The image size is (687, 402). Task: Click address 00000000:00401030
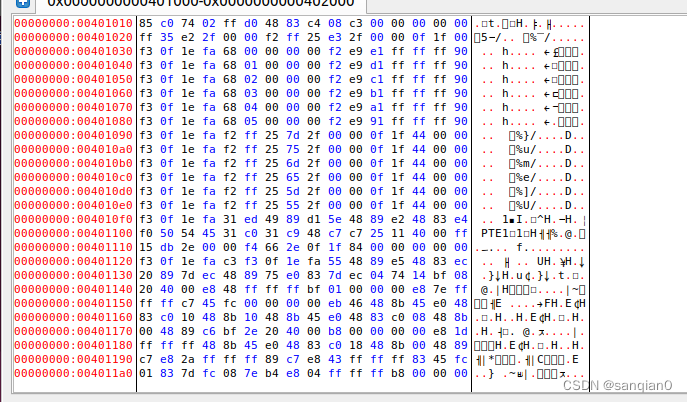click(73, 51)
